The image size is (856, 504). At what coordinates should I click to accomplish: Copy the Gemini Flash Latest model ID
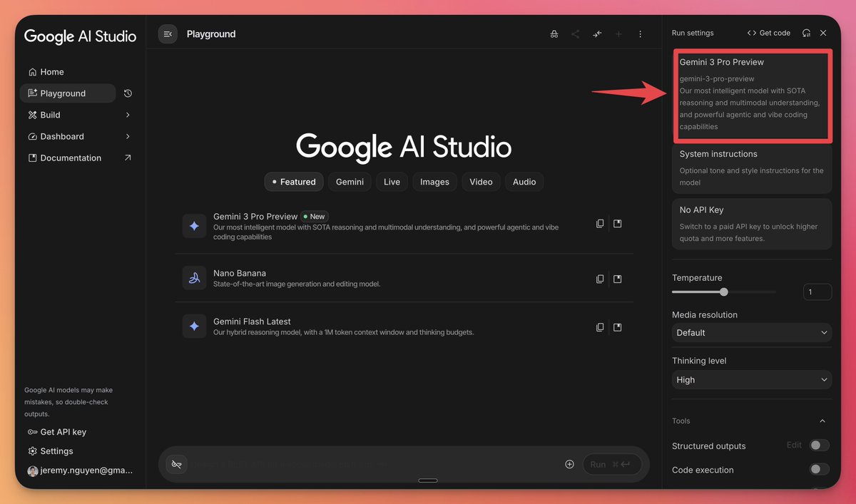pos(600,327)
